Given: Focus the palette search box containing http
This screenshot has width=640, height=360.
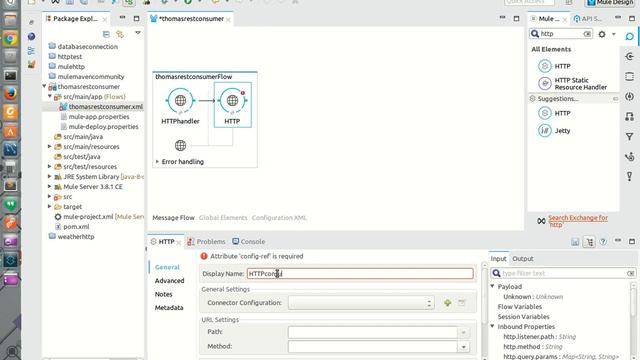Looking at the screenshot, I should (x=561, y=34).
